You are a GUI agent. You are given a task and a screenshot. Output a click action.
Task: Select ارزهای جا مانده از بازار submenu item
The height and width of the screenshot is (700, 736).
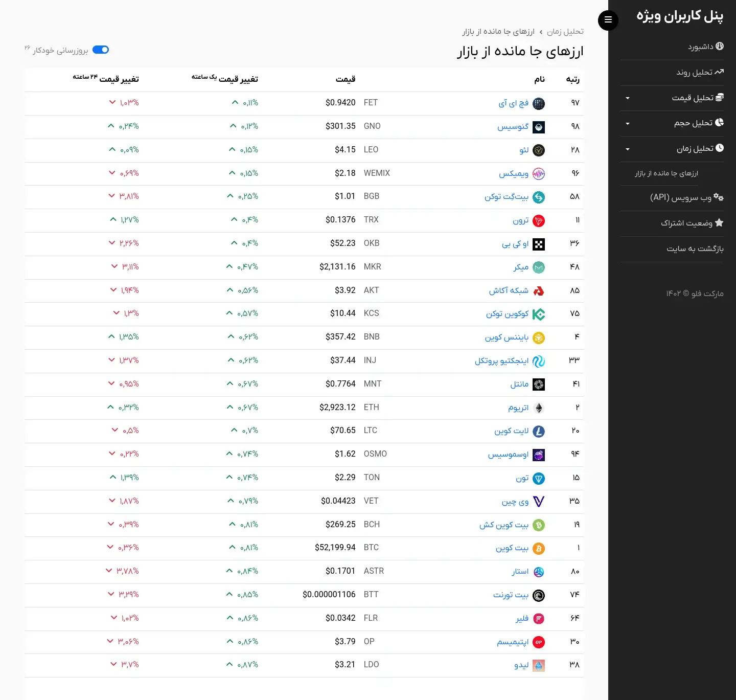click(x=666, y=173)
